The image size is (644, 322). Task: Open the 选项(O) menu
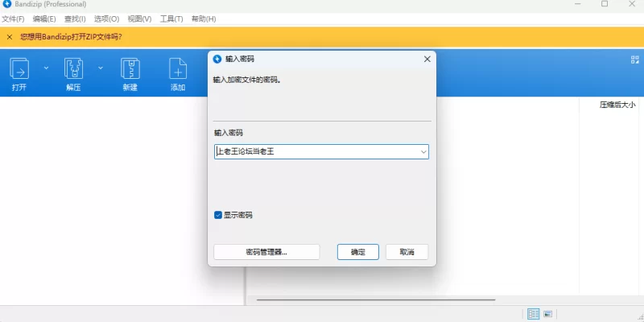107,19
